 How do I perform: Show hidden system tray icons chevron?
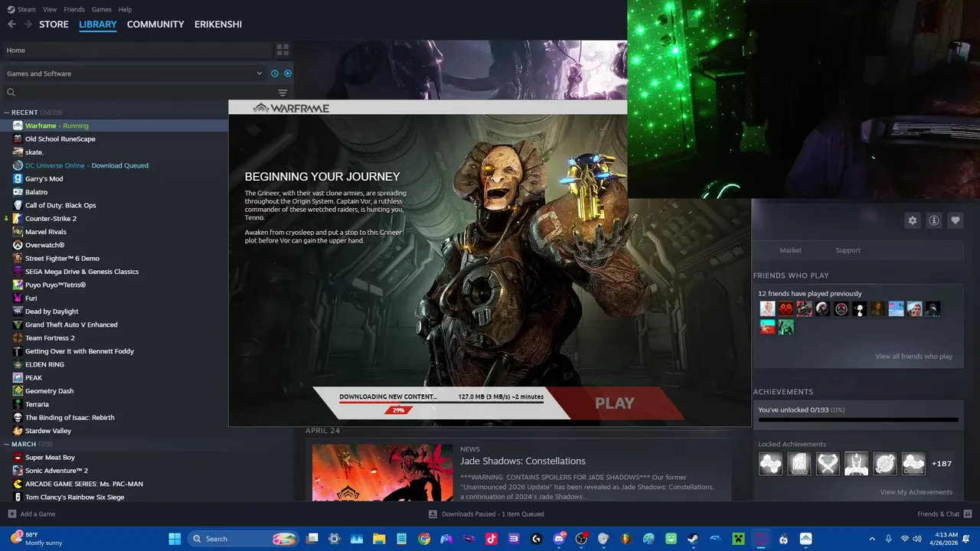point(872,539)
